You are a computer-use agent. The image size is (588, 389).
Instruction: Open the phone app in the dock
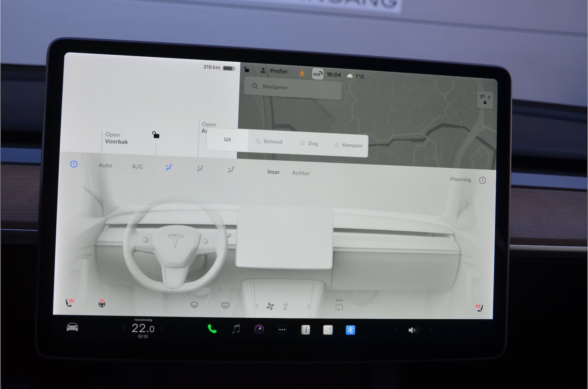[212, 329]
